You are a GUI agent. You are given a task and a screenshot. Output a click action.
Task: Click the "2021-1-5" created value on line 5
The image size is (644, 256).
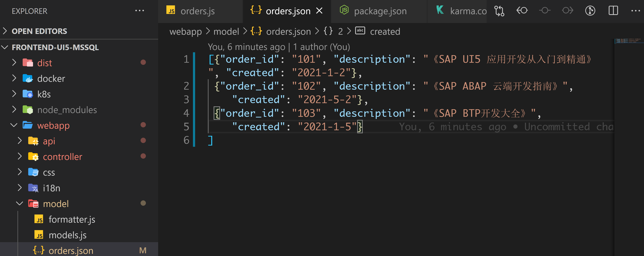tap(327, 127)
